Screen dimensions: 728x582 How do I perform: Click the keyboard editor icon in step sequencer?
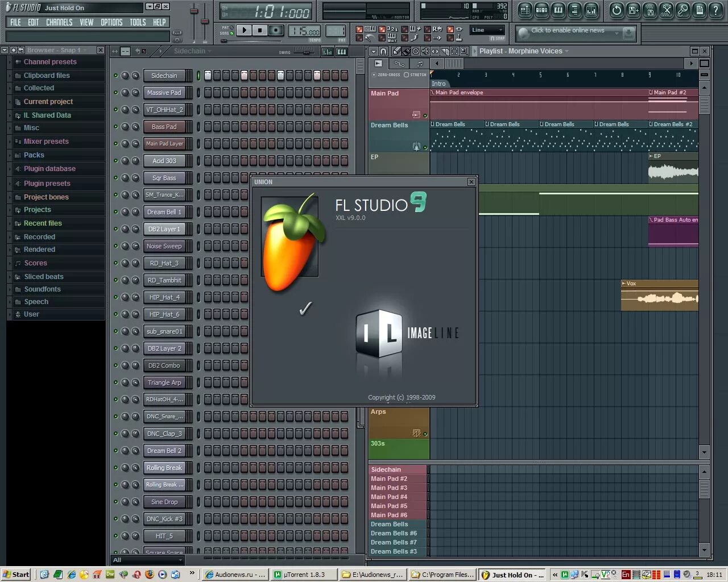coord(342,52)
